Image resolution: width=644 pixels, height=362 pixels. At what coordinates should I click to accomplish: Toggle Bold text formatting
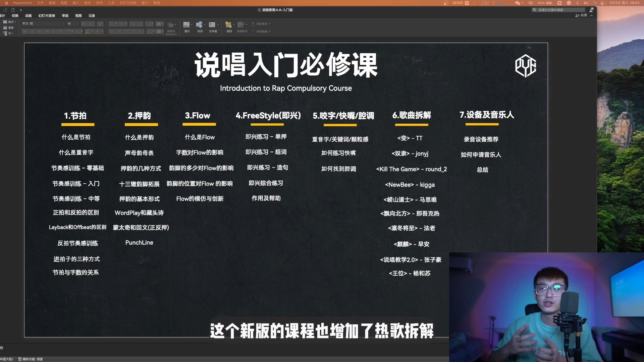coord(25,32)
